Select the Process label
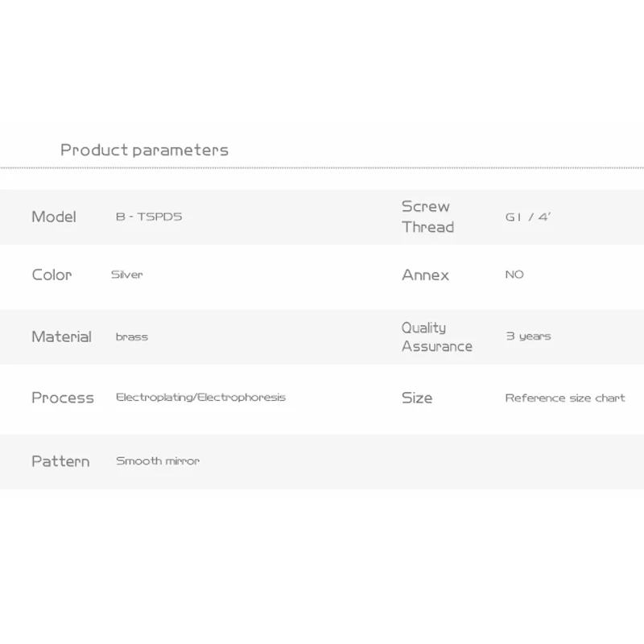644x644 pixels. pyautogui.click(x=63, y=398)
